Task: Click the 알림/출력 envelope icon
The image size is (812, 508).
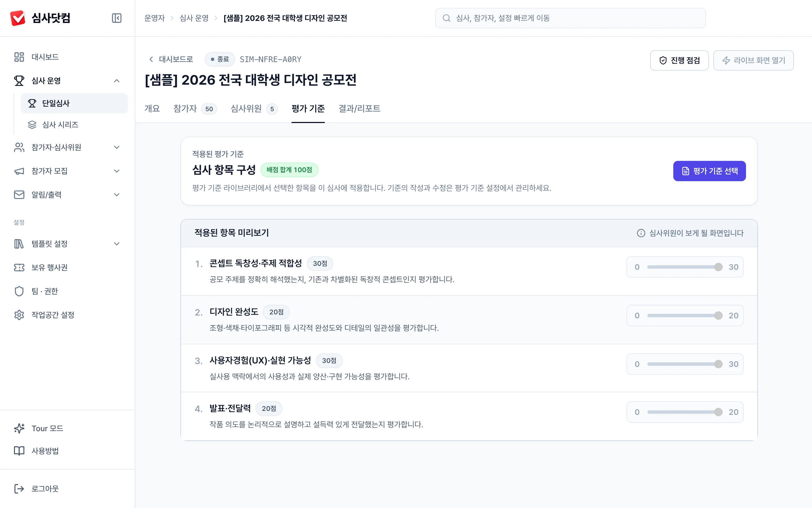Action: click(x=19, y=195)
